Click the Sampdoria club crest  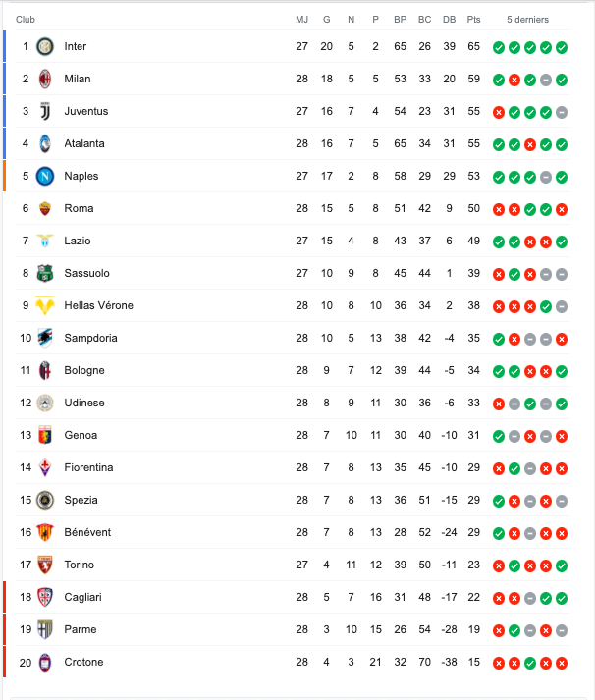pyautogui.click(x=44, y=338)
